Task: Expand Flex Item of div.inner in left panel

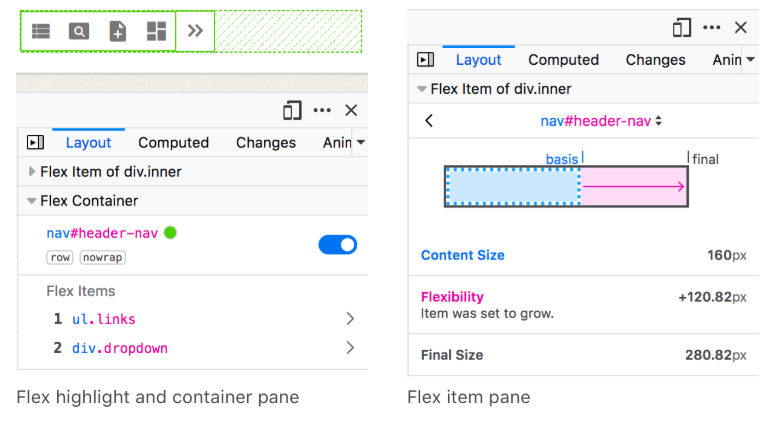Action: point(33,172)
